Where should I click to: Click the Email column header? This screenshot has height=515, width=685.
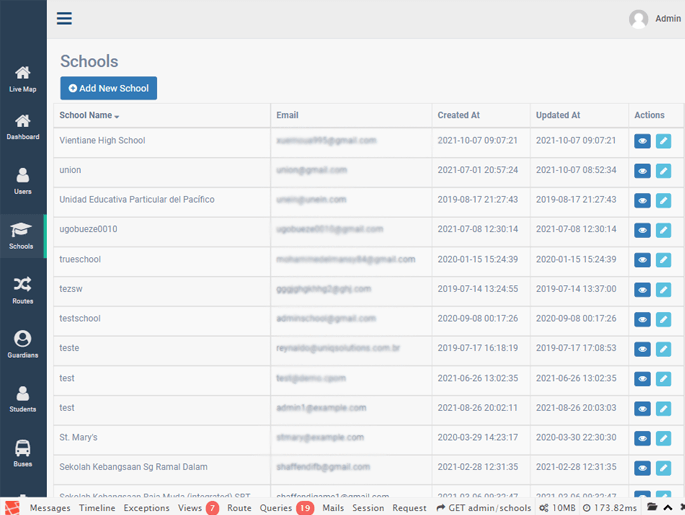[x=287, y=115]
